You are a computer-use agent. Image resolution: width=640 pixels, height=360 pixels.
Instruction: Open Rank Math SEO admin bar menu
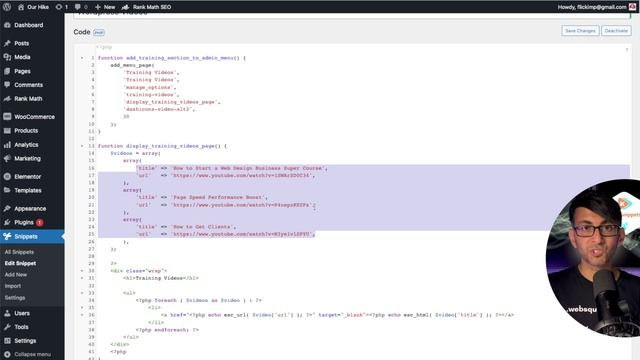(x=147, y=7)
